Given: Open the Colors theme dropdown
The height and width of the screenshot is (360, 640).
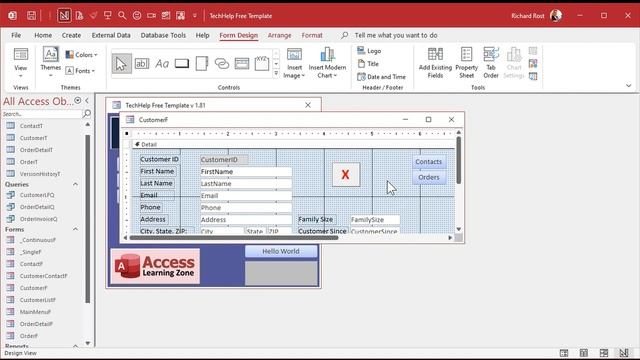Looking at the screenshot, I should point(82,55).
